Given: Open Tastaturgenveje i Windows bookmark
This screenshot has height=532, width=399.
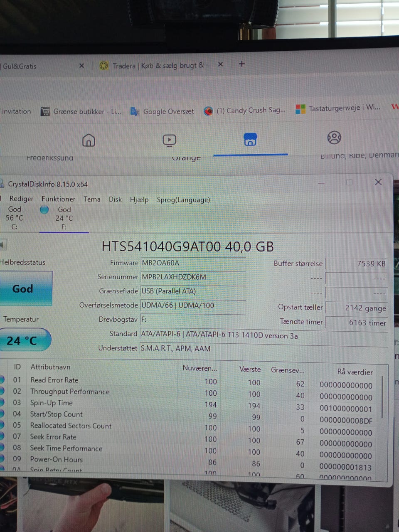Looking at the screenshot, I should [x=338, y=108].
